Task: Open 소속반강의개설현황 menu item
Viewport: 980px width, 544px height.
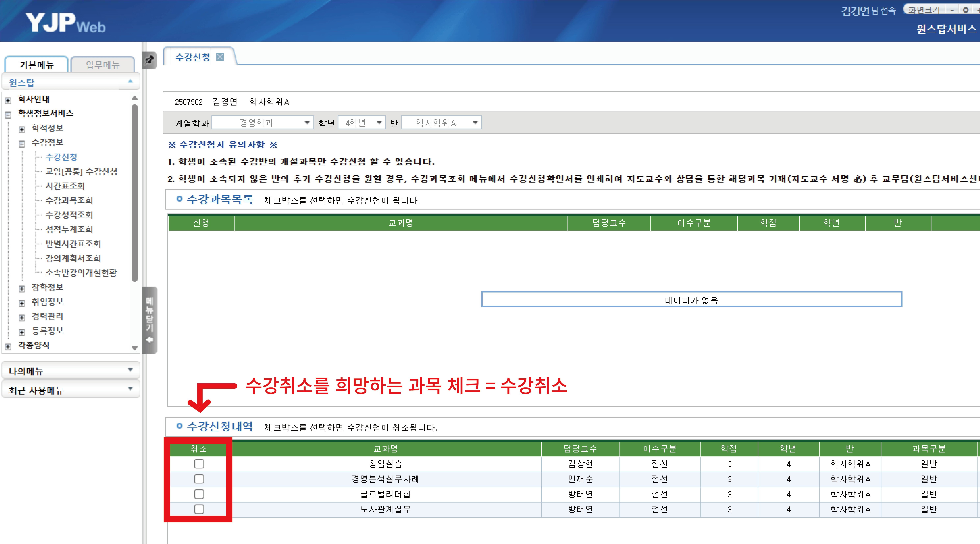Action: 81,273
